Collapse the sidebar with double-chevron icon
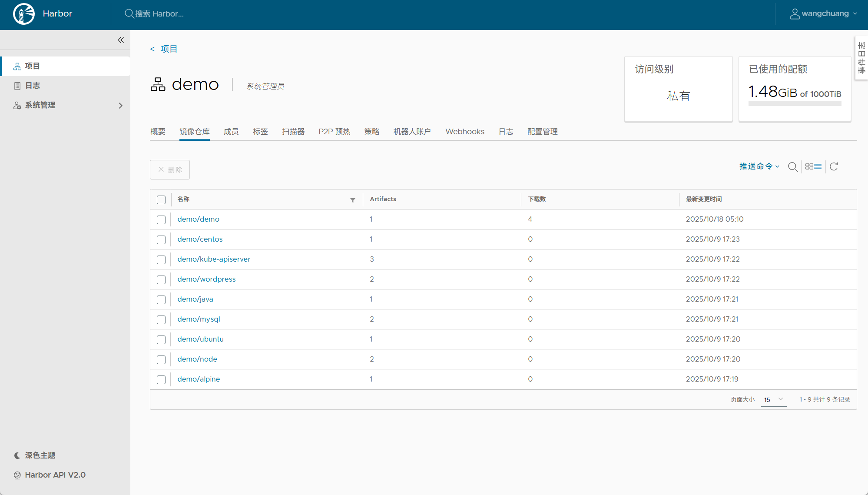Viewport: 868px width, 495px height. 121,40
